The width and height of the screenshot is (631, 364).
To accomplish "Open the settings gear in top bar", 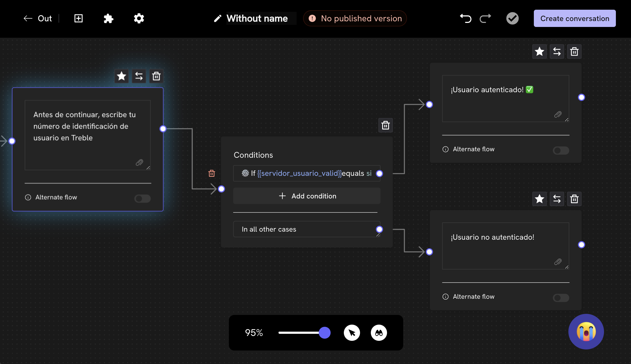I will pyautogui.click(x=139, y=19).
